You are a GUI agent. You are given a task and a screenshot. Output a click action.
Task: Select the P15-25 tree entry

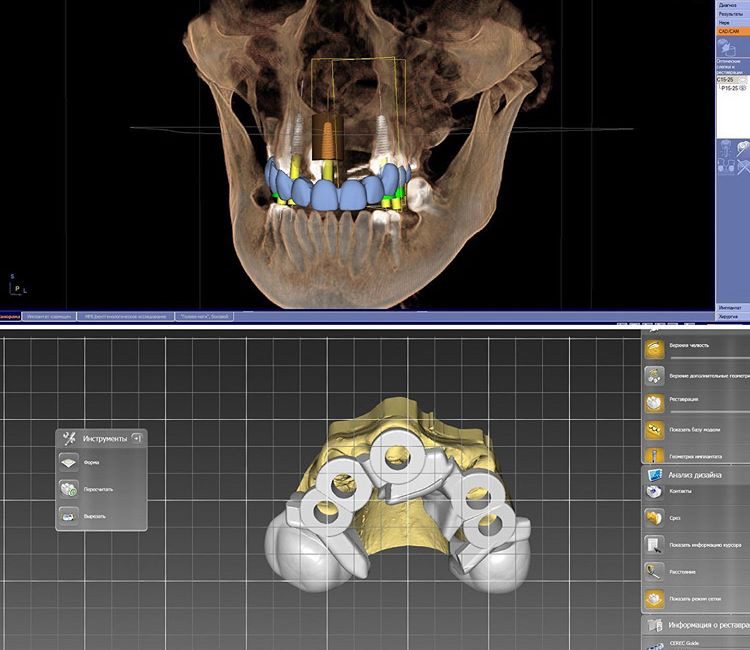tap(733, 88)
